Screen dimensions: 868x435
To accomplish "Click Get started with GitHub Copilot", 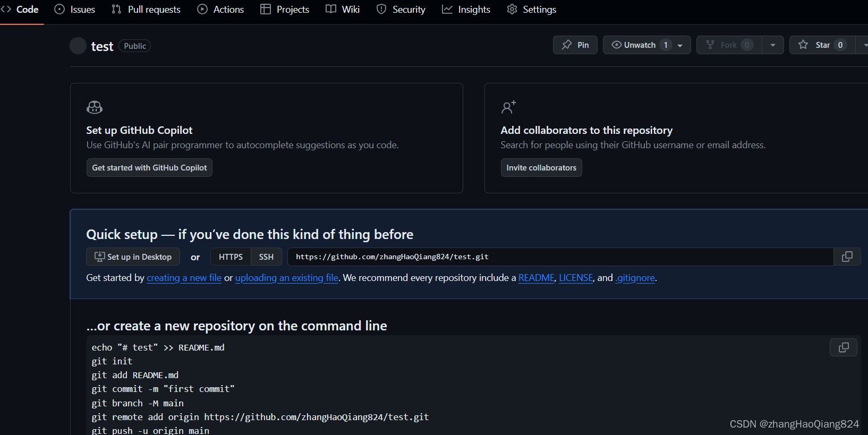I will point(149,168).
